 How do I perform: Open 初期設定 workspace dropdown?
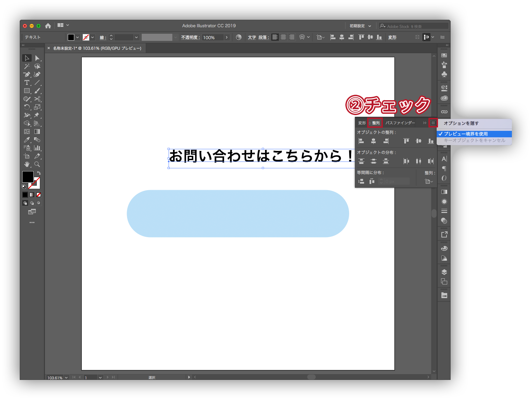pyautogui.click(x=360, y=26)
